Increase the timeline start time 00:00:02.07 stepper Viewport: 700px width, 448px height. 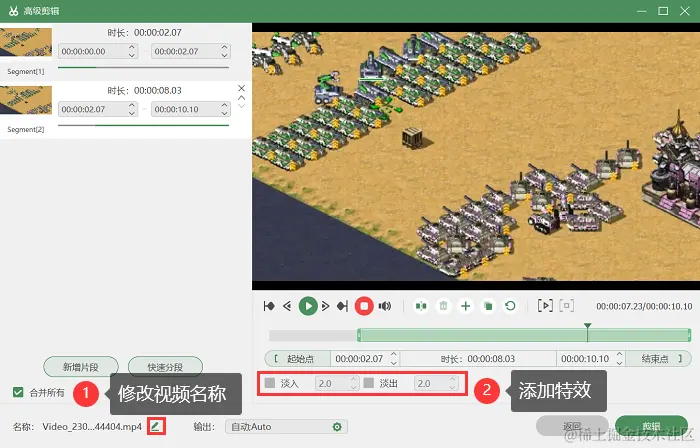point(394,354)
